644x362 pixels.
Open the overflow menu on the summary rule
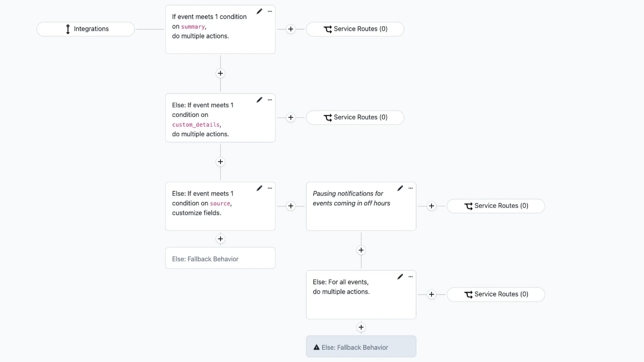(x=270, y=11)
